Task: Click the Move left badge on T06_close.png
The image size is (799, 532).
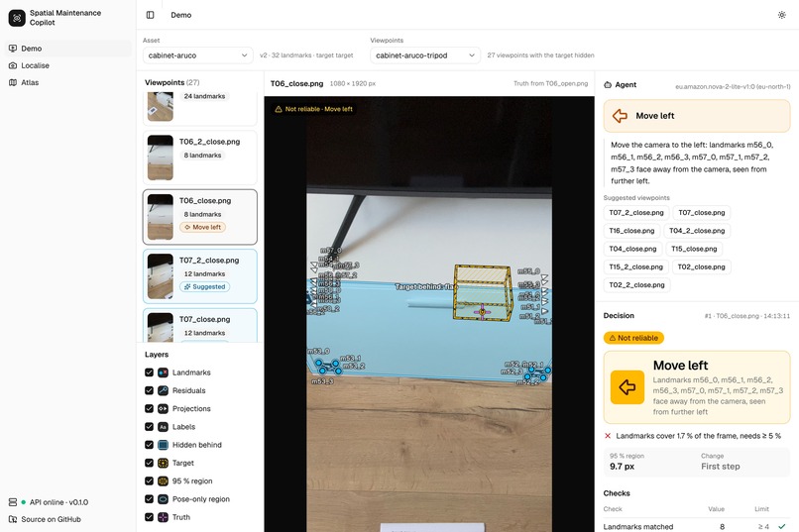Action: point(203,227)
